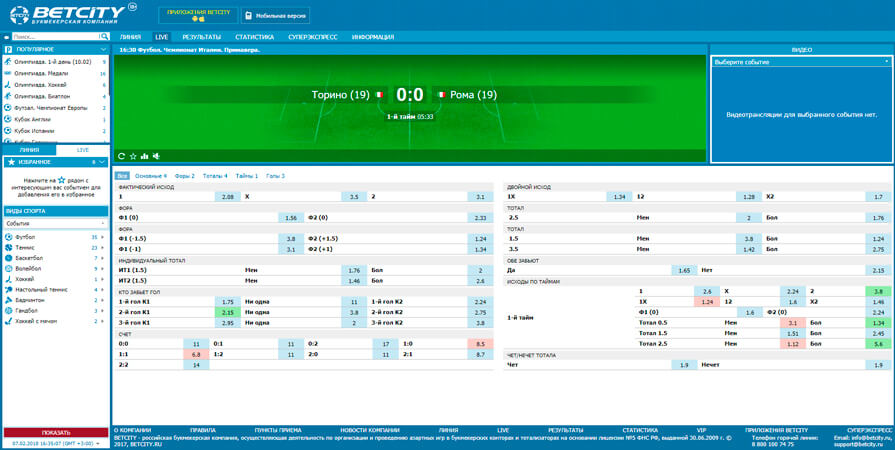Click the biathlon icon next to Олимпиада. Биатлон
895x450 pixels.
[x=8, y=97]
